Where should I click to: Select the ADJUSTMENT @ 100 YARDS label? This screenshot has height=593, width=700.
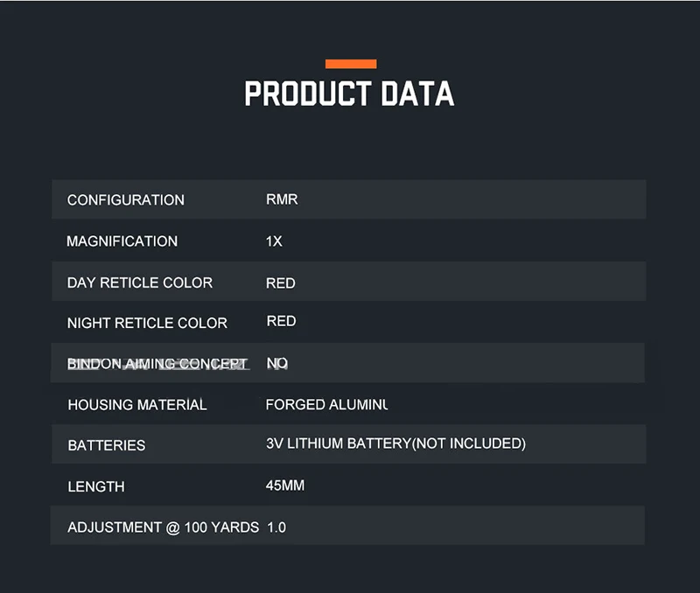coord(164,527)
